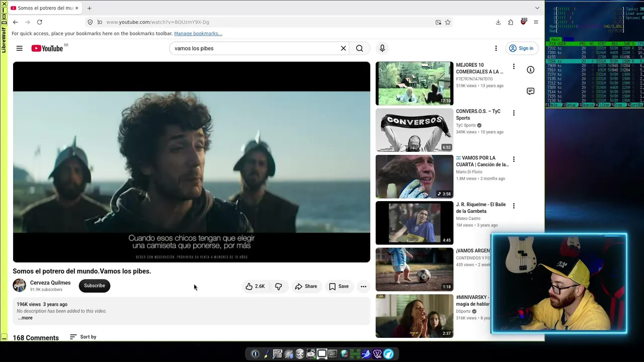Viewport: 644px width, 362px height.
Task: Open a new browser tab
Action: point(89,8)
